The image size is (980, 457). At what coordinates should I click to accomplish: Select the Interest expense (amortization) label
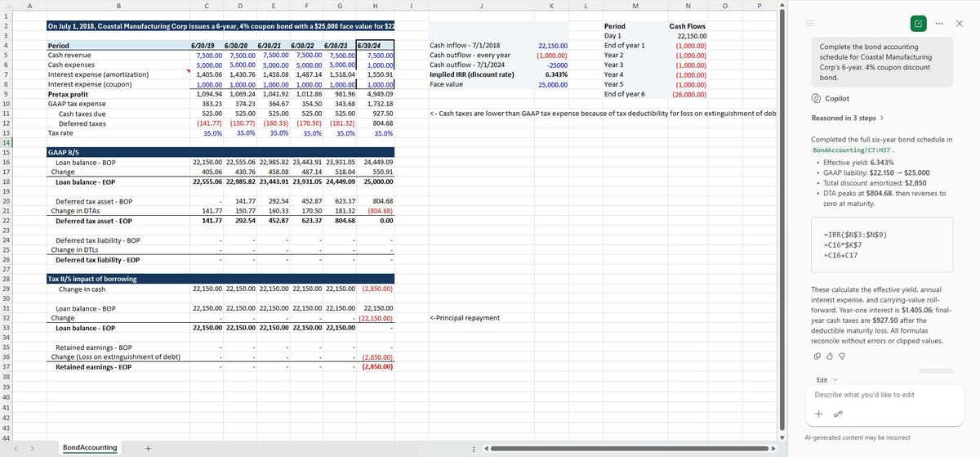coord(118,74)
